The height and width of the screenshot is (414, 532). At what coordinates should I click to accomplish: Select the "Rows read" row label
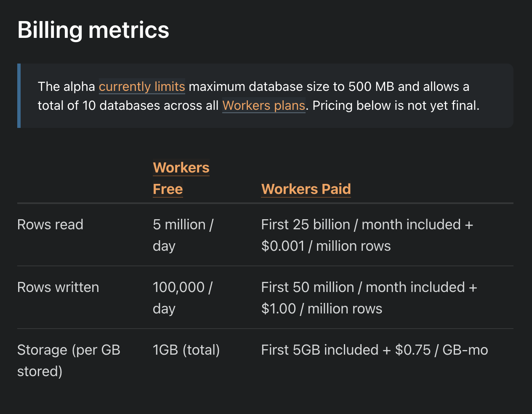pos(50,225)
